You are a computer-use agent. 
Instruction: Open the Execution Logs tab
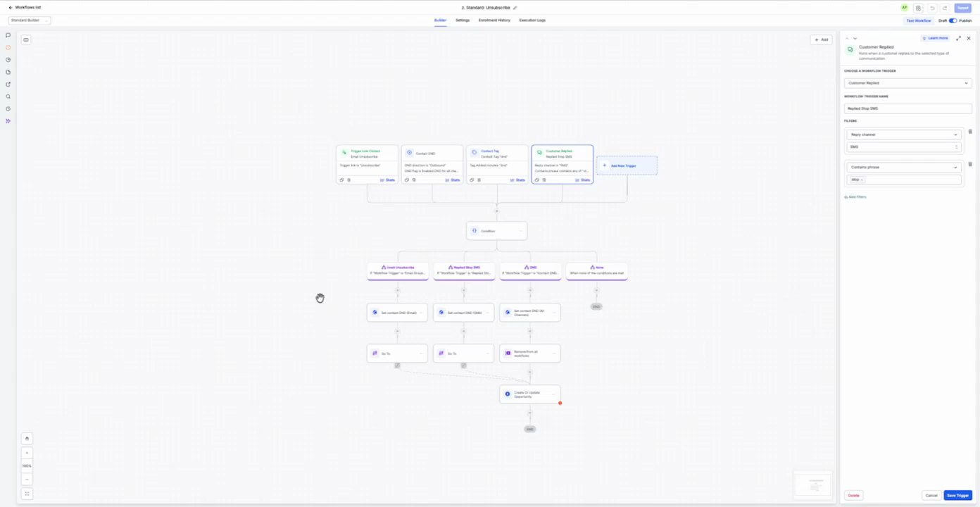[532, 20]
